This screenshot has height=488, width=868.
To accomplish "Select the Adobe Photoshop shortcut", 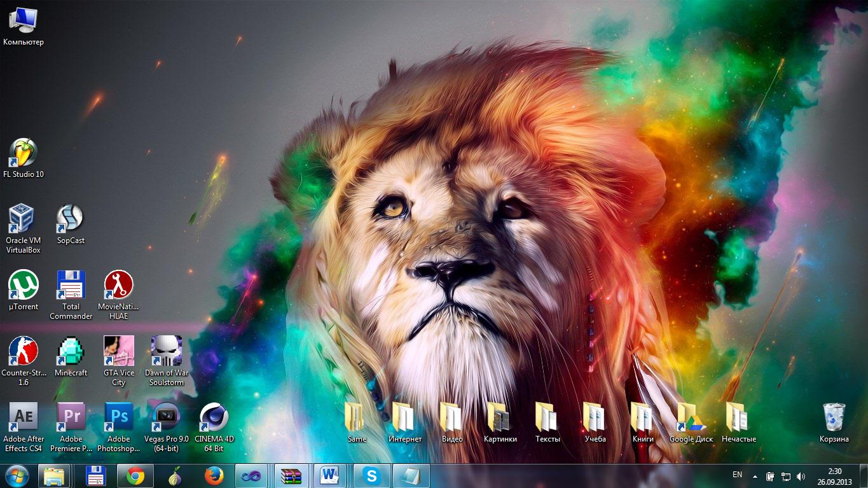I will (x=118, y=428).
